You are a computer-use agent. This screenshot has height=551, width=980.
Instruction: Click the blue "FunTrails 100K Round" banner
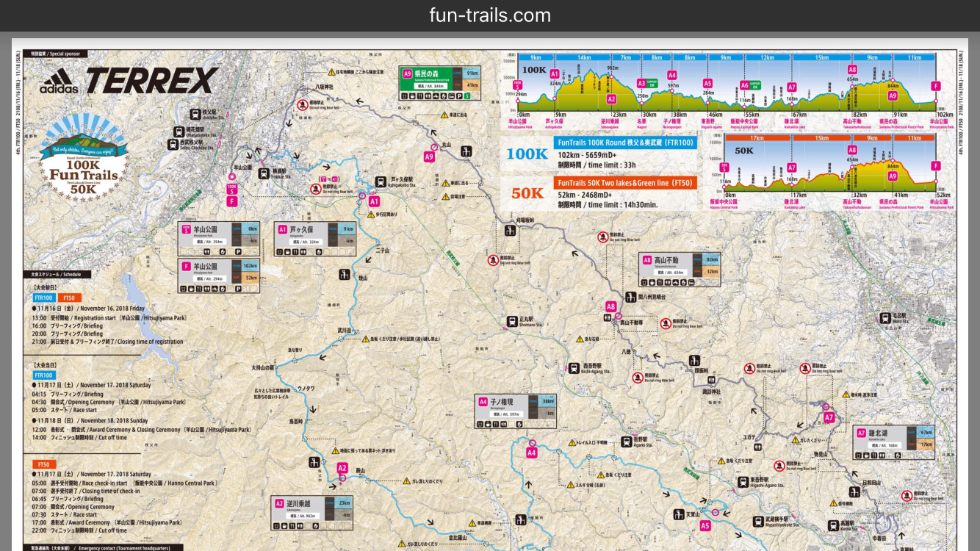tap(626, 143)
